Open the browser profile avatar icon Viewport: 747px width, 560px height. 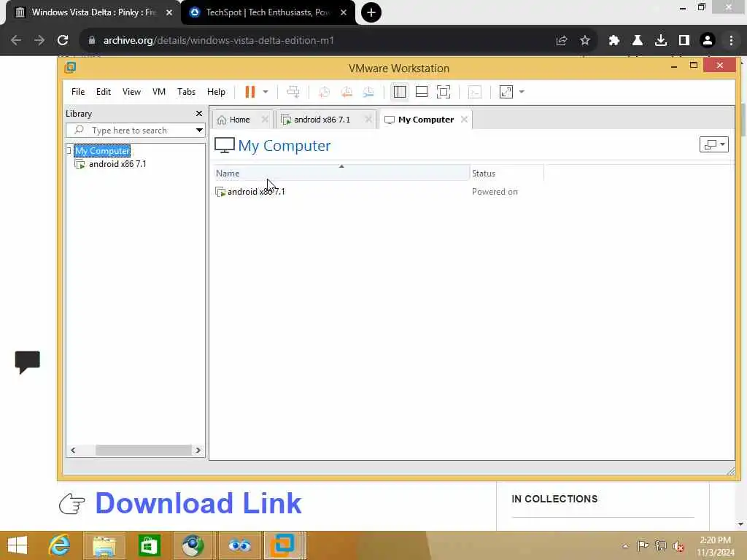coord(708,41)
